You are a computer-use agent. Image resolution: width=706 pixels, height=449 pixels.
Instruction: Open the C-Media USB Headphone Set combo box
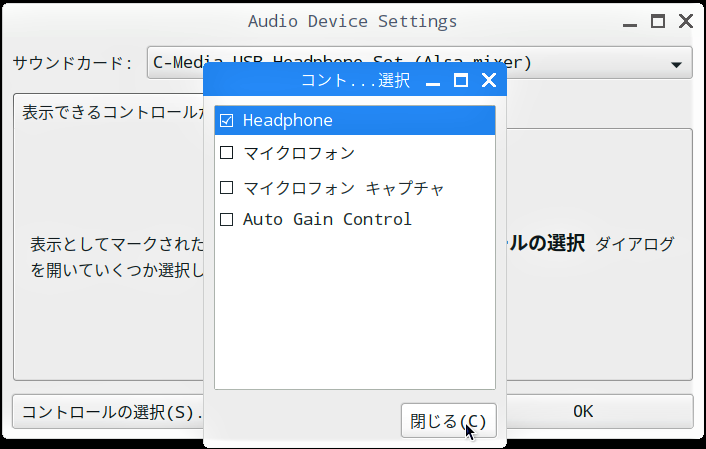coord(419,63)
